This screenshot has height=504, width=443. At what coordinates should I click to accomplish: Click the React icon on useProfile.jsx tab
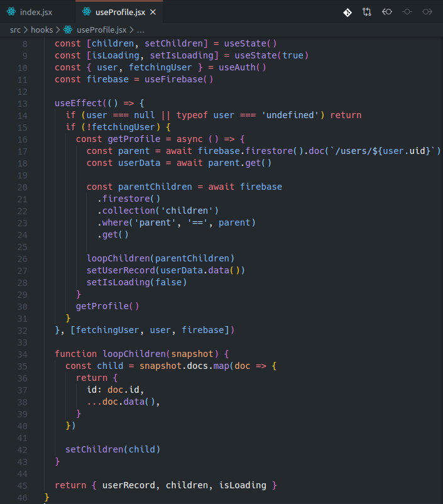[x=87, y=12]
